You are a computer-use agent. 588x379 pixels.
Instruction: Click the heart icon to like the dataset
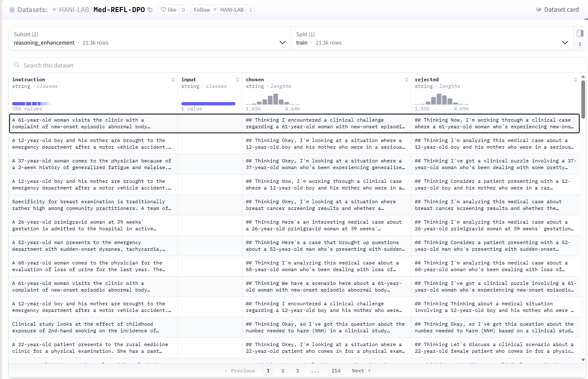pos(163,9)
